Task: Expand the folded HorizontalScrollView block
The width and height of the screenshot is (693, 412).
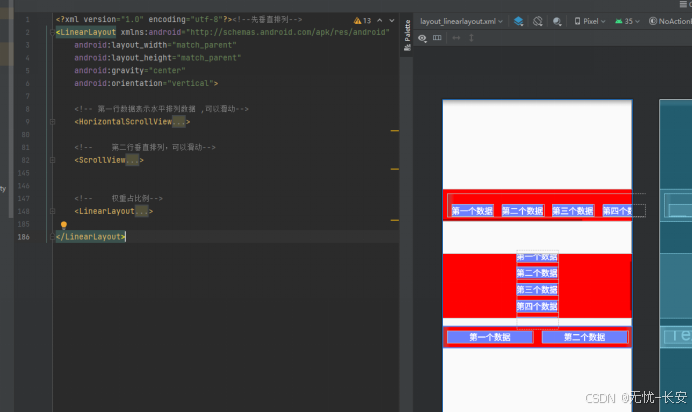Action: [53, 122]
